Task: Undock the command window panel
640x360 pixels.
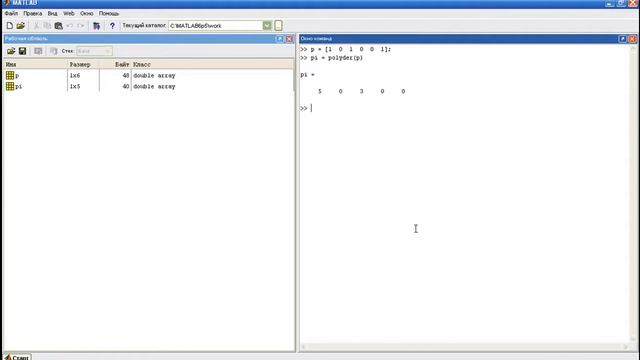Action: 622,39
